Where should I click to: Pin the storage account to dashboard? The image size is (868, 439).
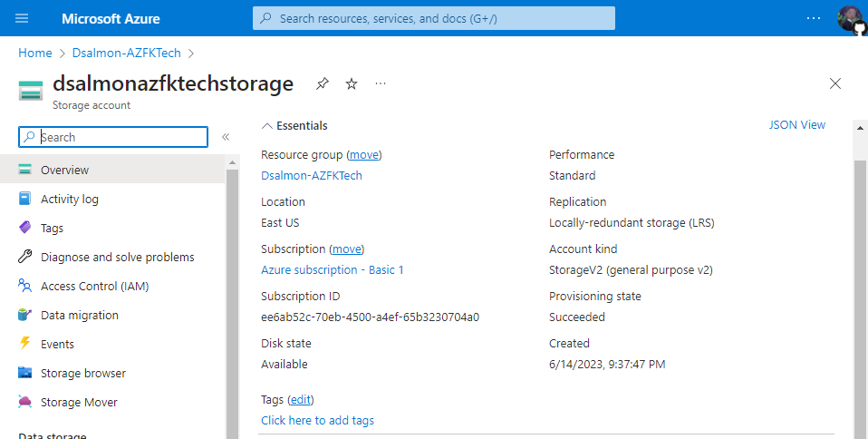pyautogui.click(x=323, y=83)
